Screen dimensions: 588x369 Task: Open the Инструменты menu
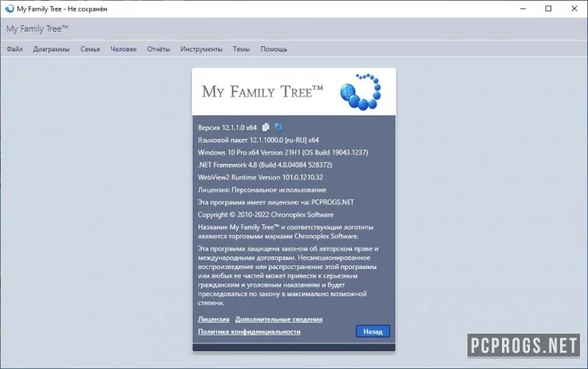(201, 49)
